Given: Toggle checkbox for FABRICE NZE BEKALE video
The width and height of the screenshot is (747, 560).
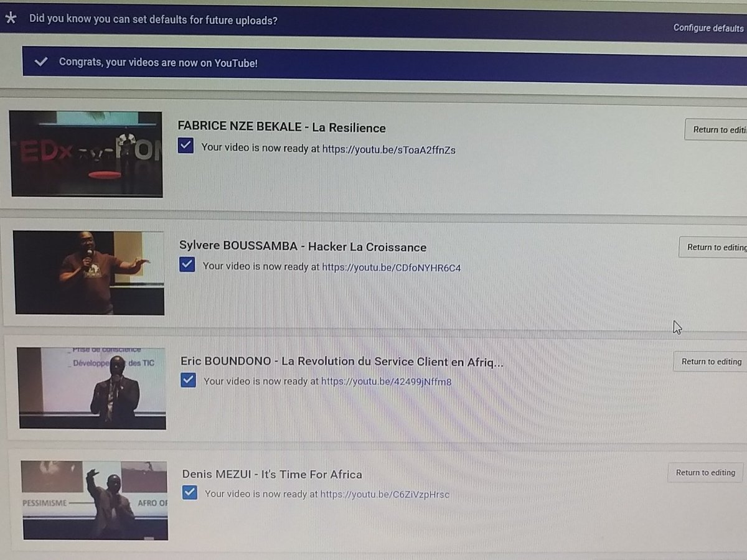Looking at the screenshot, I should pyautogui.click(x=186, y=146).
